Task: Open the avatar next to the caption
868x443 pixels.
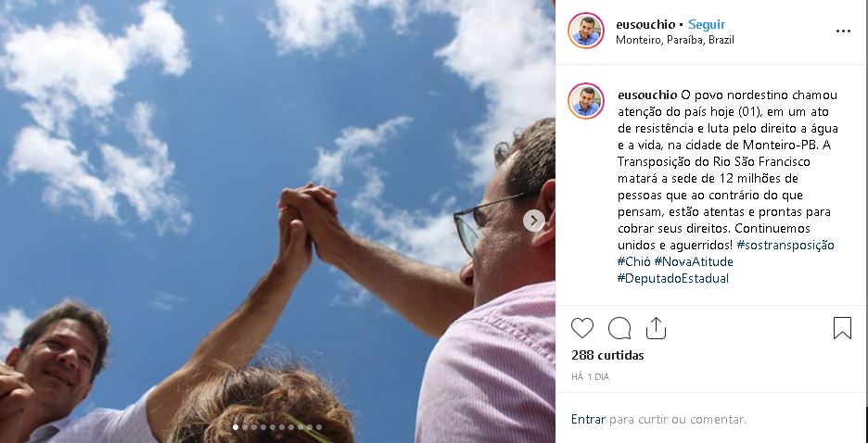Action: [x=586, y=101]
